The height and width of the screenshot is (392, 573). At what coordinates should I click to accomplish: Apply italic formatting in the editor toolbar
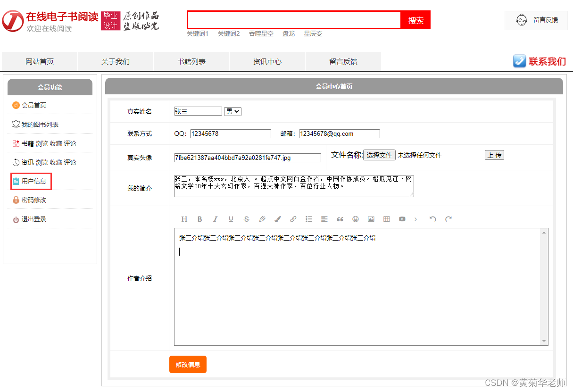coord(215,219)
